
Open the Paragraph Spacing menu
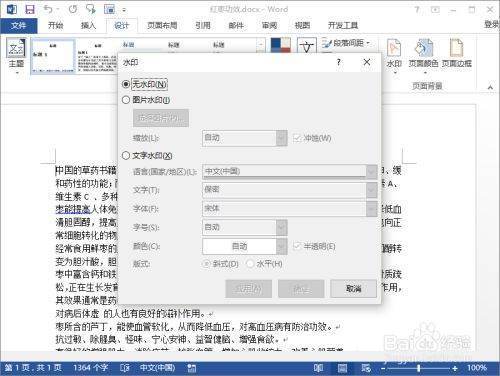(x=346, y=43)
